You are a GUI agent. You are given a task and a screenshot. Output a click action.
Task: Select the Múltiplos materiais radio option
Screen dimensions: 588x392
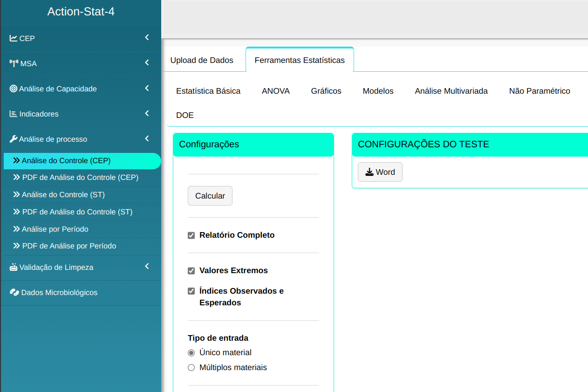tap(191, 368)
